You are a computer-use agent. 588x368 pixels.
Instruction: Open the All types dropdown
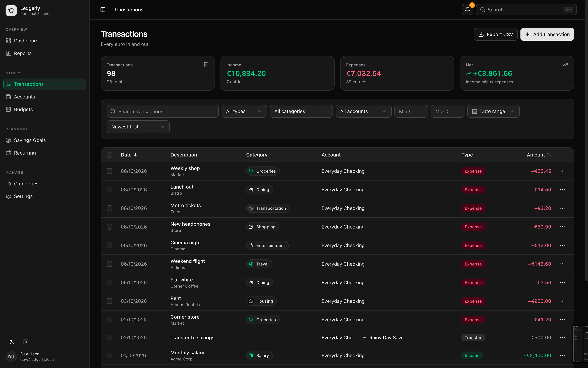244,111
